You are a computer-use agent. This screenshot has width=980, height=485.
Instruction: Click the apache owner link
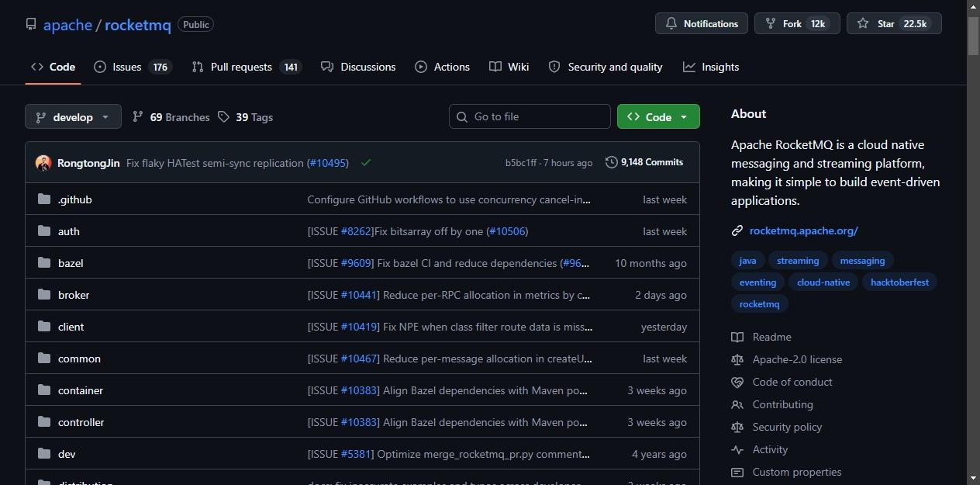(x=67, y=25)
